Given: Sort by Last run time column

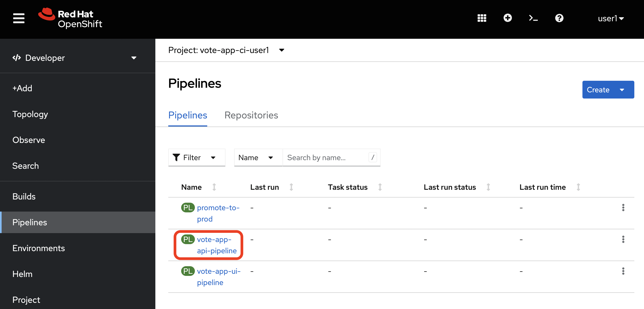Looking at the screenshot, I should coord(578,187).
